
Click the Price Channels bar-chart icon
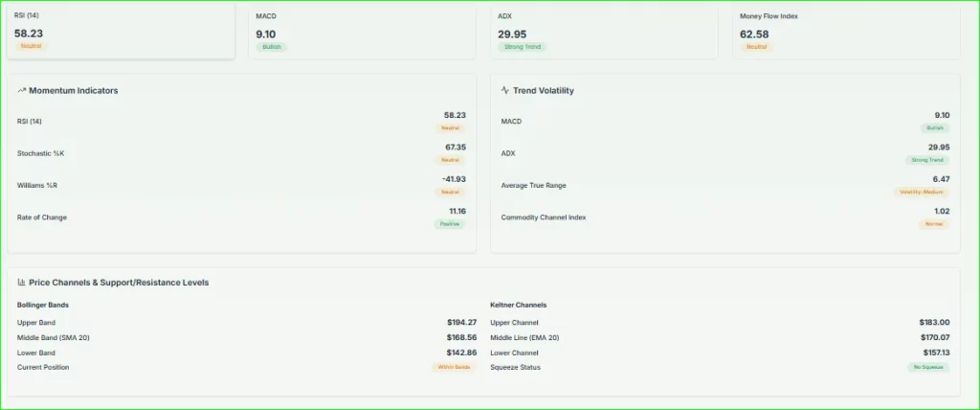21,283
